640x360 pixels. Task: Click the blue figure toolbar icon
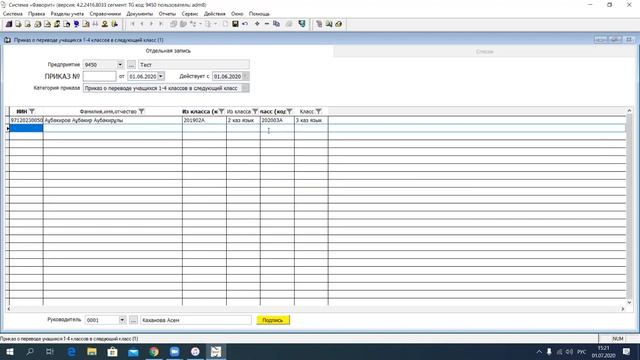pyautogui.click(x=76, y=24)
